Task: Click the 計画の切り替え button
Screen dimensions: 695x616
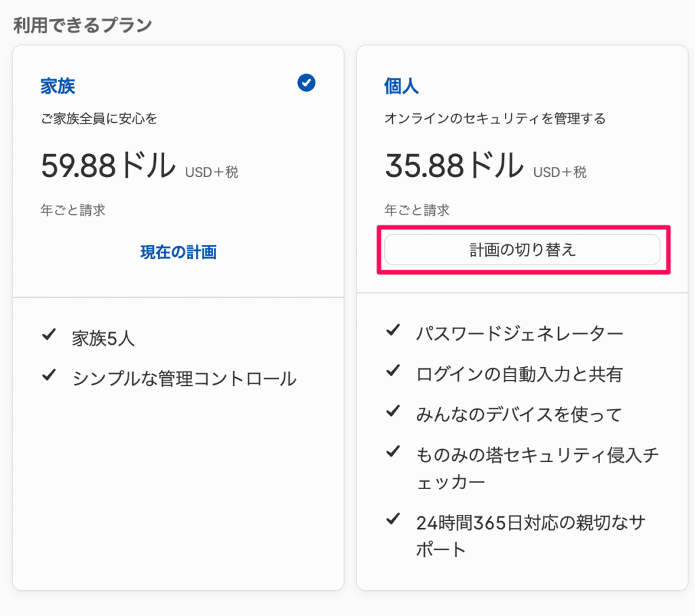Action: (522, 250)
